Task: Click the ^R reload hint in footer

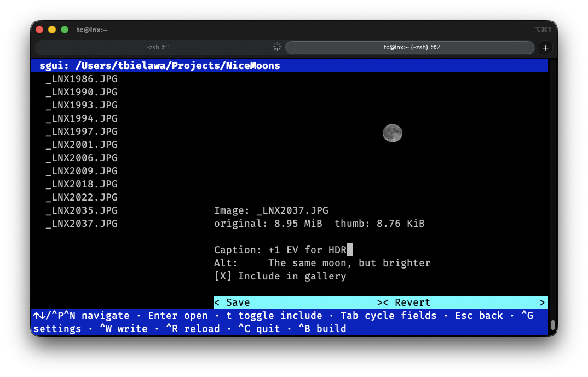Action: click(193, 329)
